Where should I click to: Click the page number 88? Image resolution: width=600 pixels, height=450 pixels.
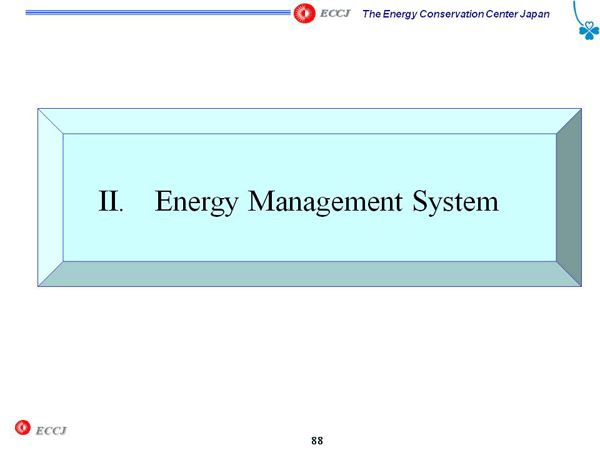pos(317,441)
